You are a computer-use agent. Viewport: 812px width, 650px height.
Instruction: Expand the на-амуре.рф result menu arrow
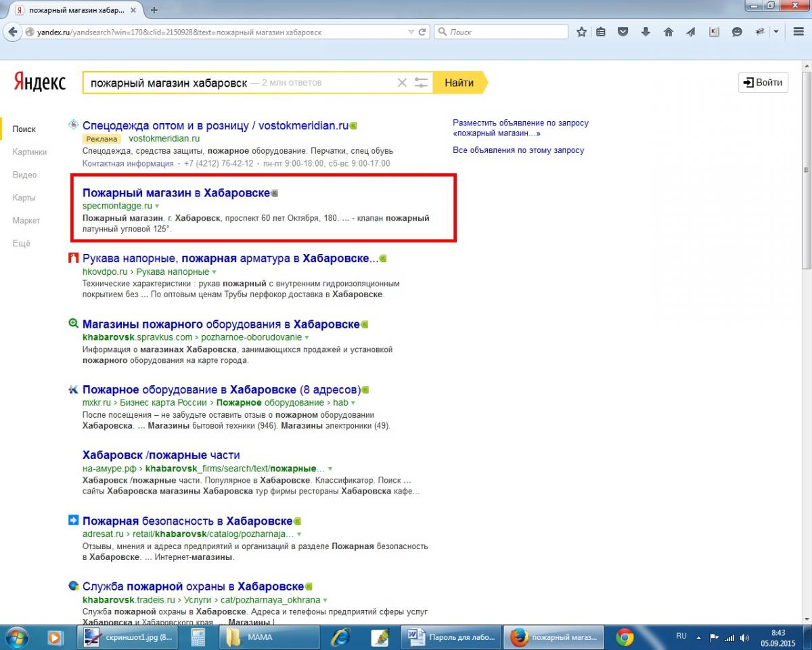(x=330, y=469)
